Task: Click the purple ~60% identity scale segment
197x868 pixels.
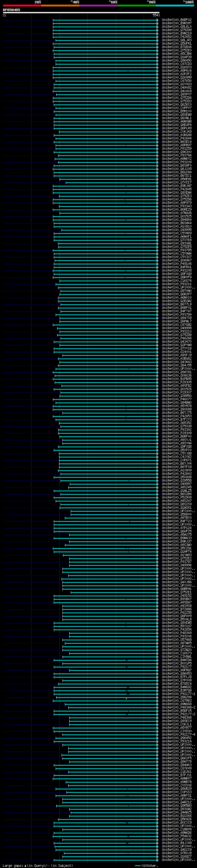Action: click(x=98, y=6)
